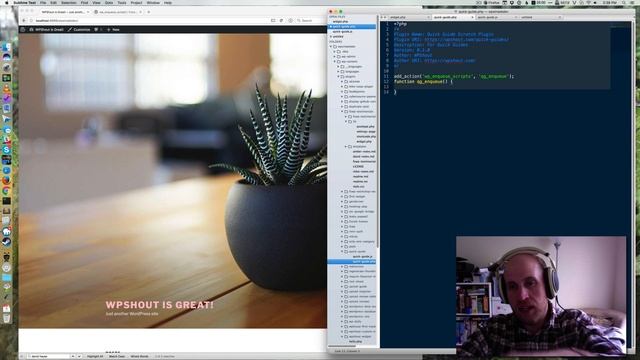Open the comments icon in the admin bar
Image resolution: width=640 pixels, height=360 pixels.
click(98, 29)
